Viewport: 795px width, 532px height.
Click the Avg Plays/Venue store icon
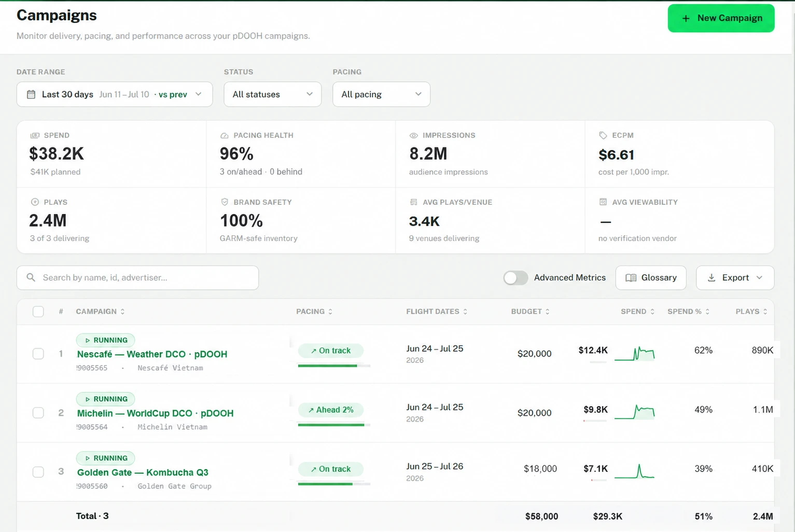point(414,202)
